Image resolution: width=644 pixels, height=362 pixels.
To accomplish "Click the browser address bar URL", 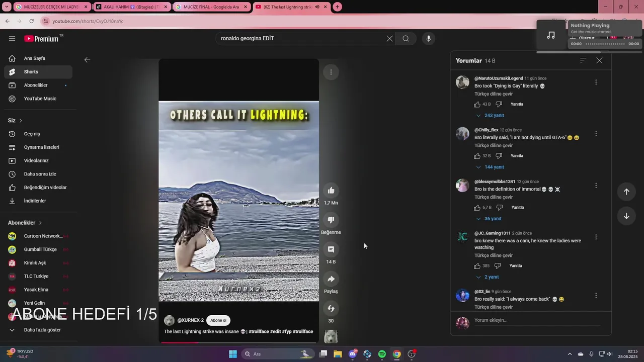I will coord(88,21).
